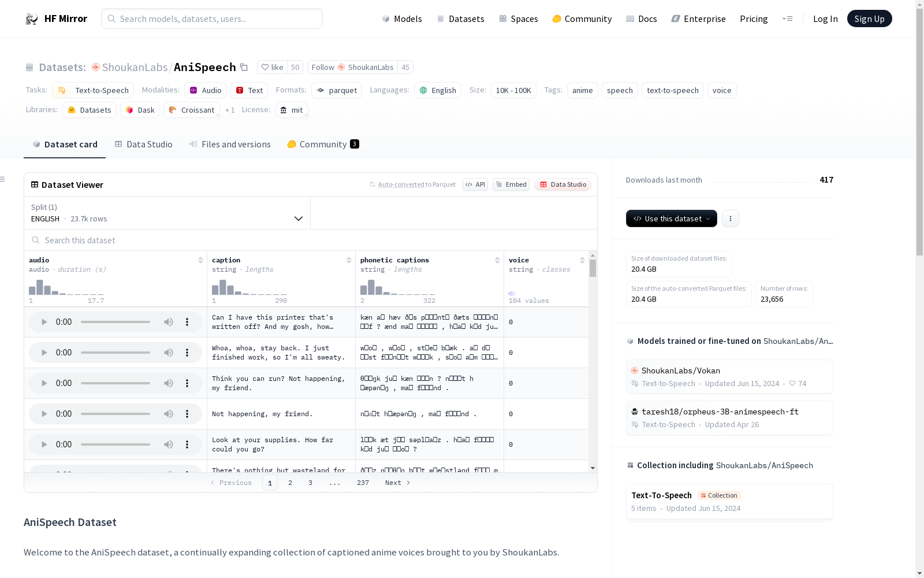Image resolution: width=924 pixels, height=578 pixels.
Task: Open audio options in 'Can I have this printer' row
Action: (x=187, y=322)
